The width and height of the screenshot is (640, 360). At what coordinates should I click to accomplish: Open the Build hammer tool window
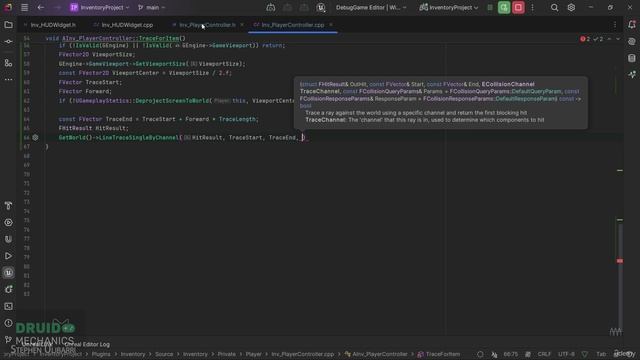point(8,206)
